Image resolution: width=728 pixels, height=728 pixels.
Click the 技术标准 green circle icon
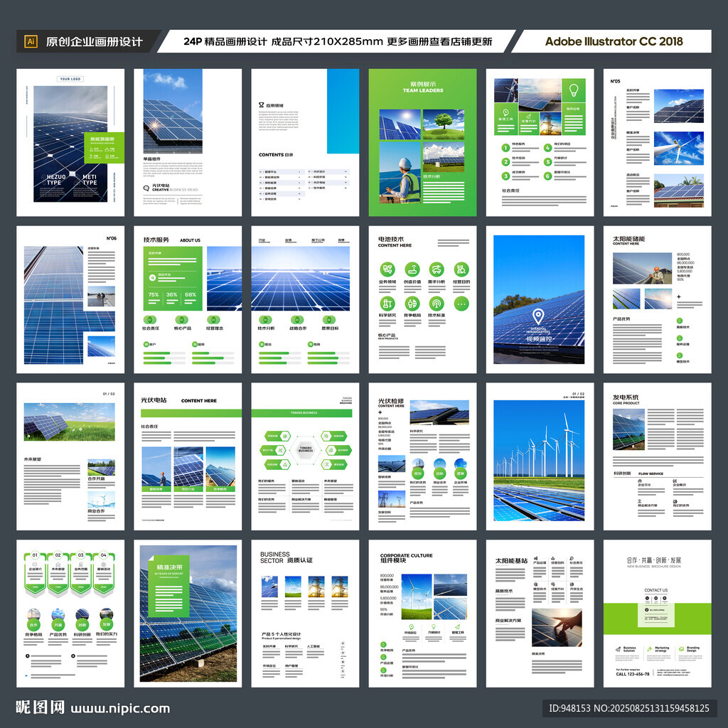[437, 304]
